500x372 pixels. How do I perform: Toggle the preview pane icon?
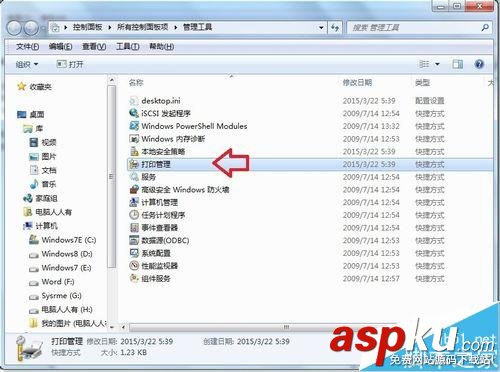click(x=457, y=64)
